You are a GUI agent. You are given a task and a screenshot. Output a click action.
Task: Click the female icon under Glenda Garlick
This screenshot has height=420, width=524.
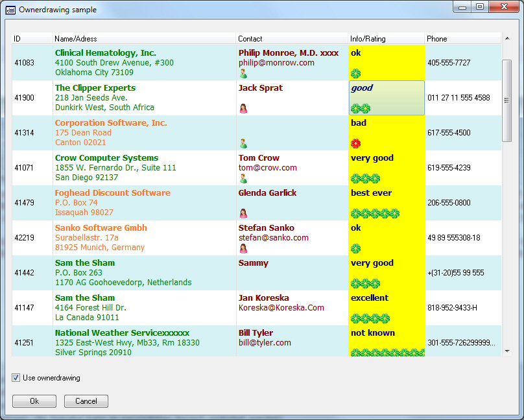[x=243, y=213]
